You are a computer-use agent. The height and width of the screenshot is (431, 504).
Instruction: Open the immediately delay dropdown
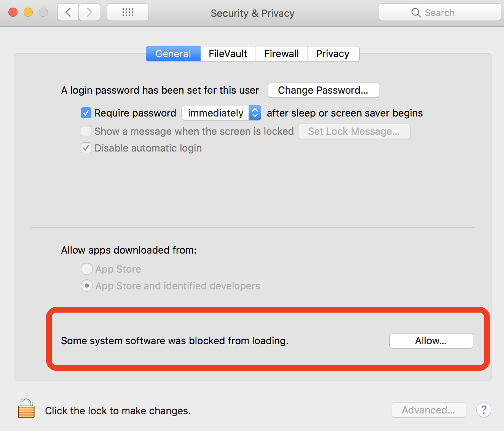(x=221, y=113)
